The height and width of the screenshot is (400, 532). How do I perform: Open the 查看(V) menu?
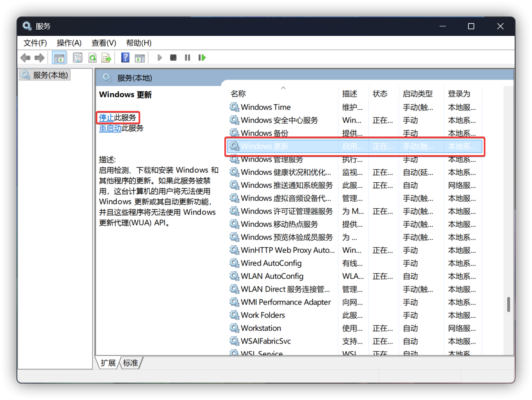click(104, 43)
